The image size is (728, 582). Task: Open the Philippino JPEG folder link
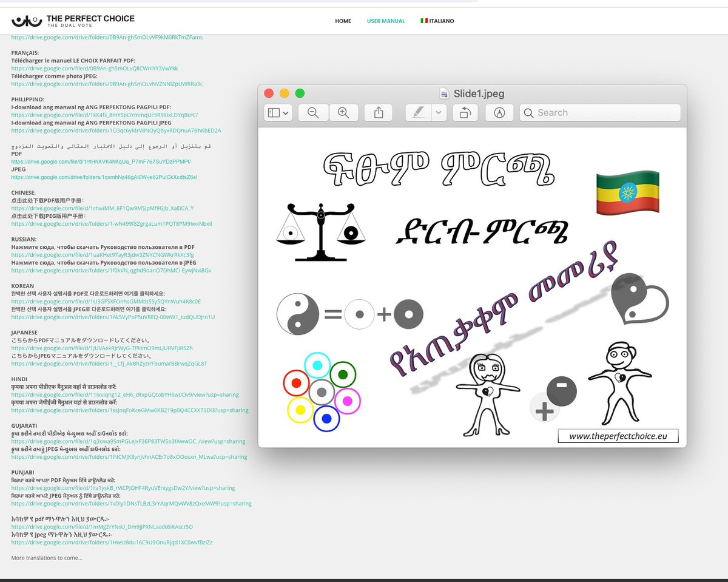pos(116,130)
